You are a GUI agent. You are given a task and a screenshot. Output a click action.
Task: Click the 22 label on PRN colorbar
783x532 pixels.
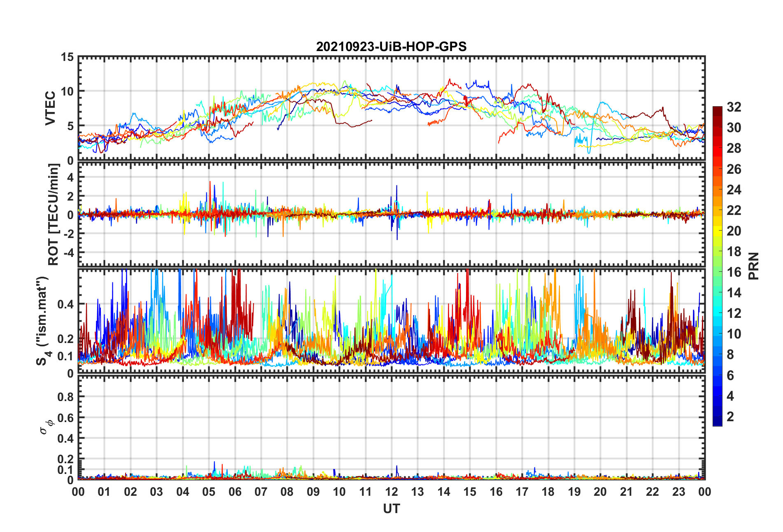pos(734,210)
